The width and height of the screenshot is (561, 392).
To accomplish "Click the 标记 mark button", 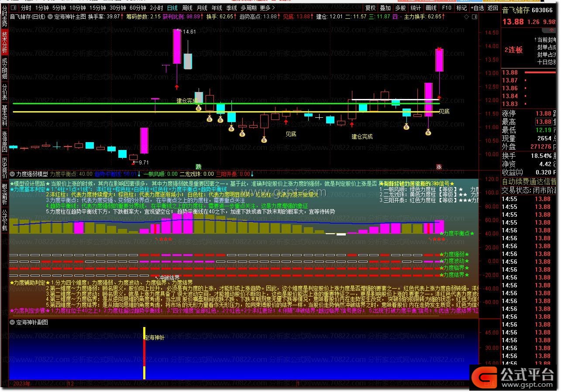I will point(461,8).
